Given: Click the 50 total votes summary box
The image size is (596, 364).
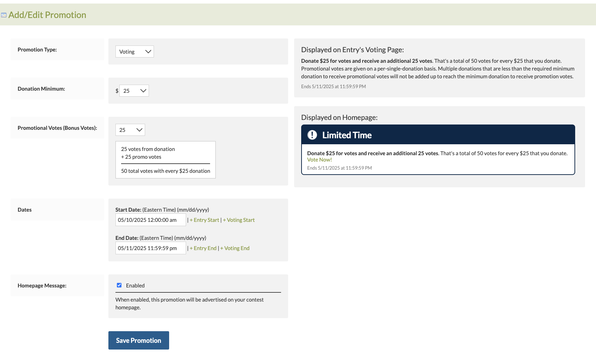Looking at the screenshot, I should (x=165, y=160).
